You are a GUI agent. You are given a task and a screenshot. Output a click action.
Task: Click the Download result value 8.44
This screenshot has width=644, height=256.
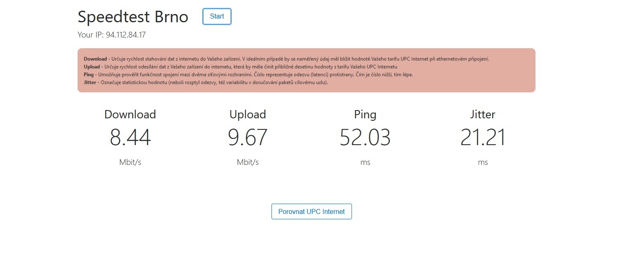130,138
